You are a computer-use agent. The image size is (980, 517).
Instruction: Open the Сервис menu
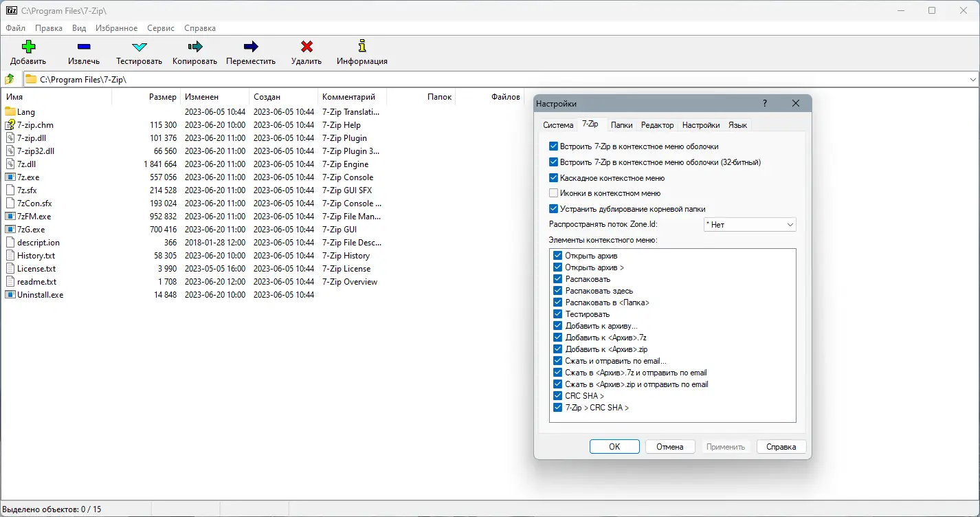tap(161, 28)
